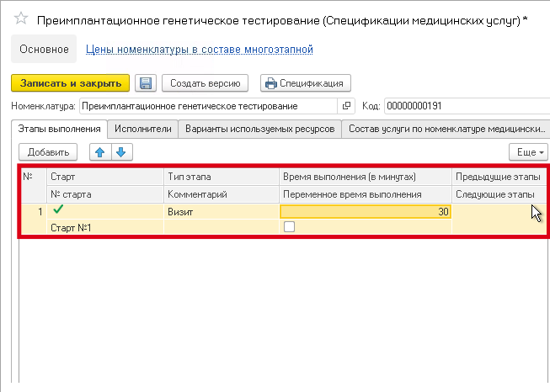The width and height of the screenshot is (550, 392).
Task: Click the Создать версию button
Action: pyautogui.click(x=206, y=83)
